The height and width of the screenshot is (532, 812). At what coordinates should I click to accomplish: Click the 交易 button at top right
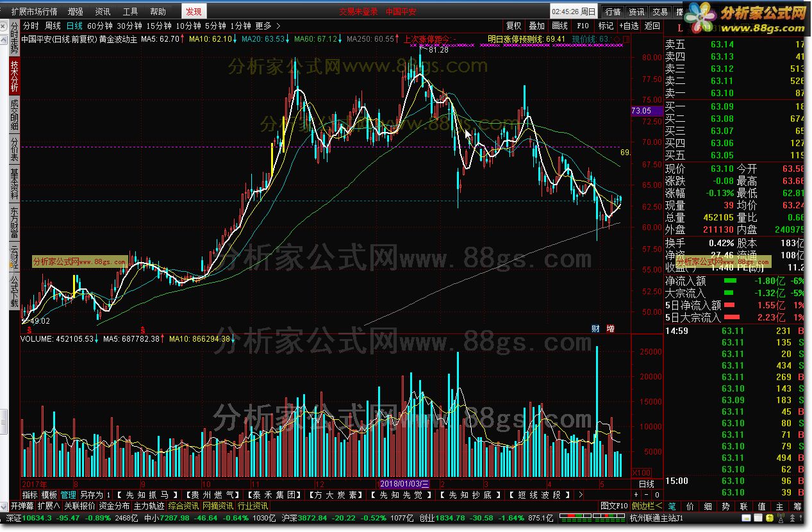pyautogui.click(x=659, y=12)
